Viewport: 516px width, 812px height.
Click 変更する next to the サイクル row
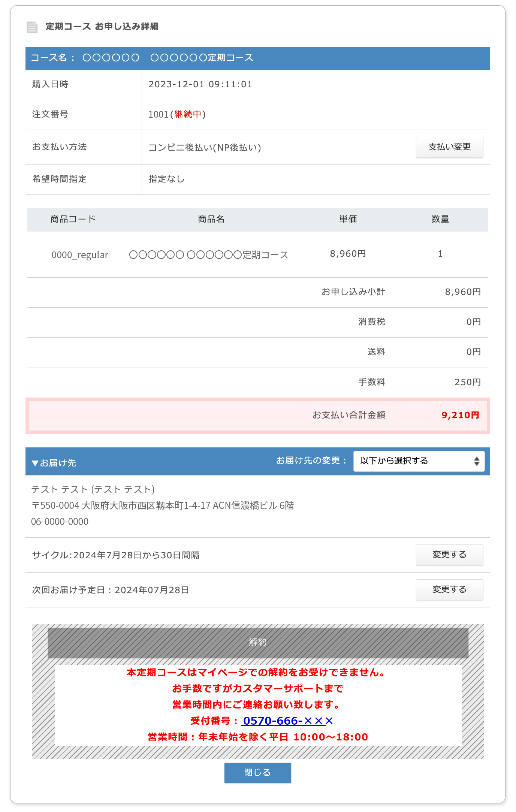(x=449, y=555)
